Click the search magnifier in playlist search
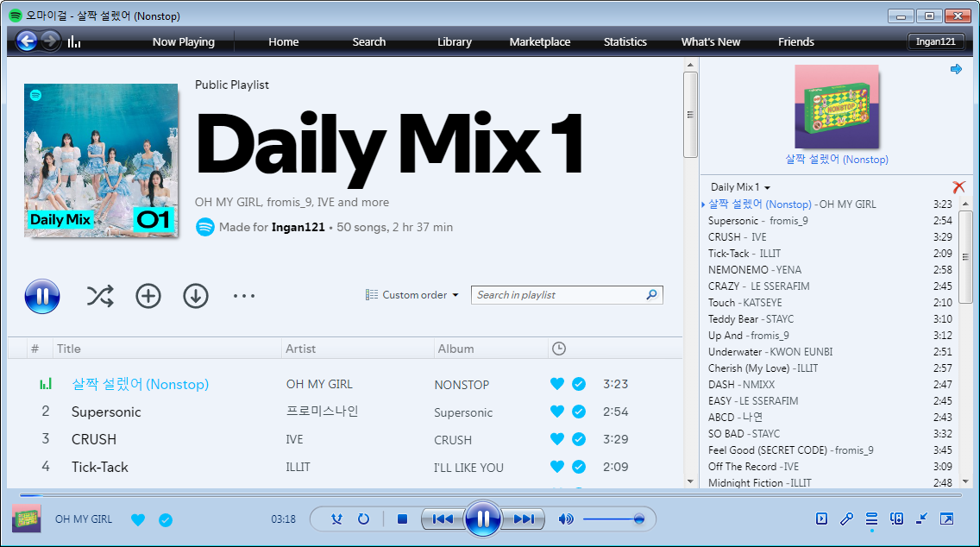Viewport: 980px width, 547px height. coord(651,294)
